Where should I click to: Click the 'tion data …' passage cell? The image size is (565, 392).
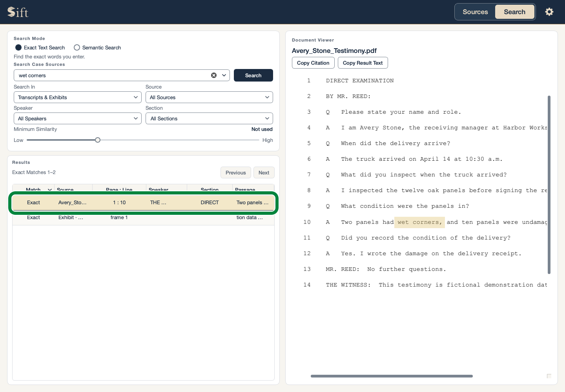pos(250,218)
